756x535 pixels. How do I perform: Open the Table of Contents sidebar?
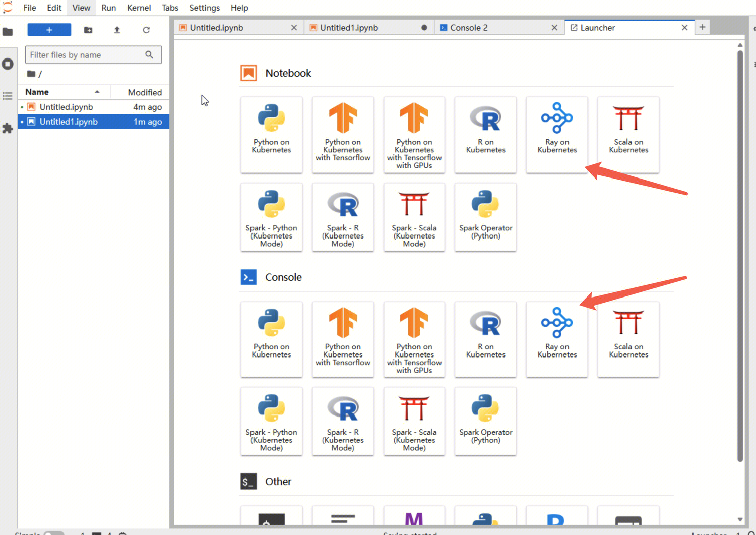(8, 96)
